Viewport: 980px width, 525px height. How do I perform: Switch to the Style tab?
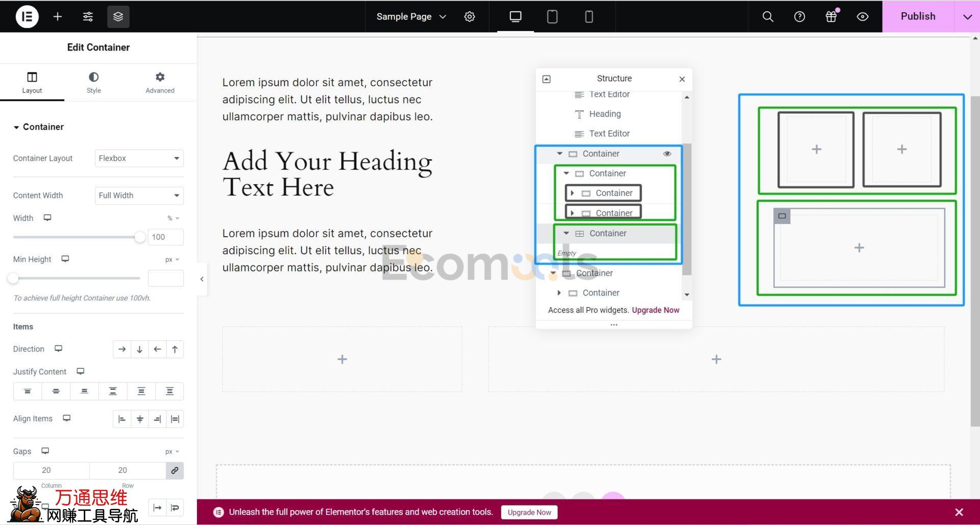93,82
